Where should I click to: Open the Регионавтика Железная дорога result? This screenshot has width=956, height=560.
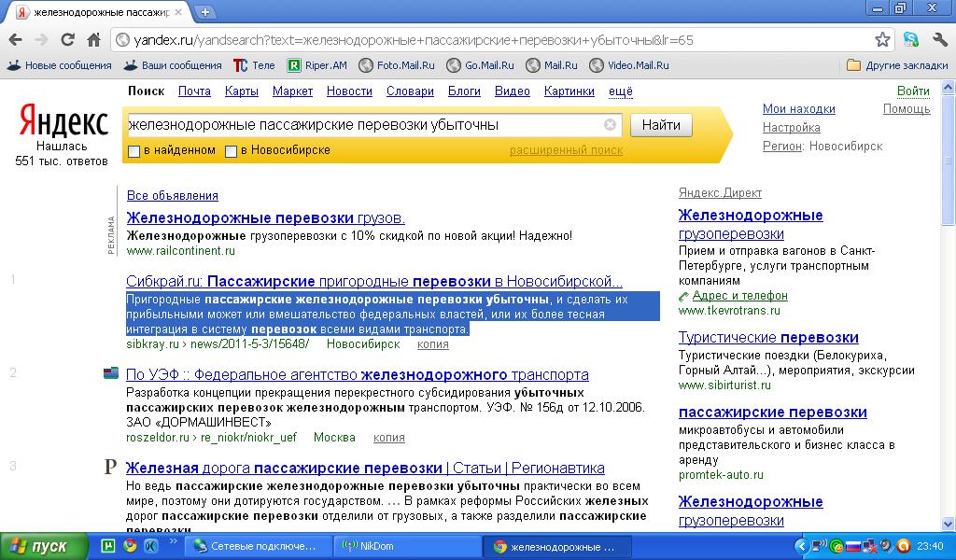click(x=365, y=468)
